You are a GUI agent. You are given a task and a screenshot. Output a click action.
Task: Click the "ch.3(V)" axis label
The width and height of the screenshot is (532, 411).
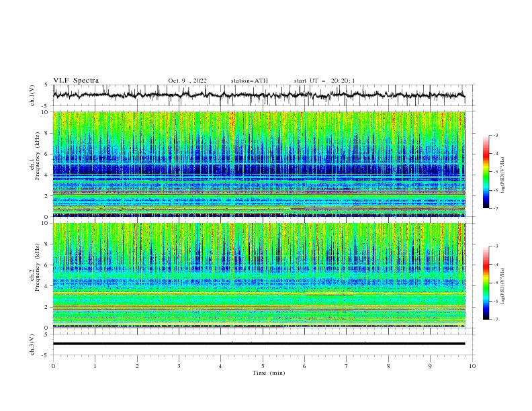point(32,345)
